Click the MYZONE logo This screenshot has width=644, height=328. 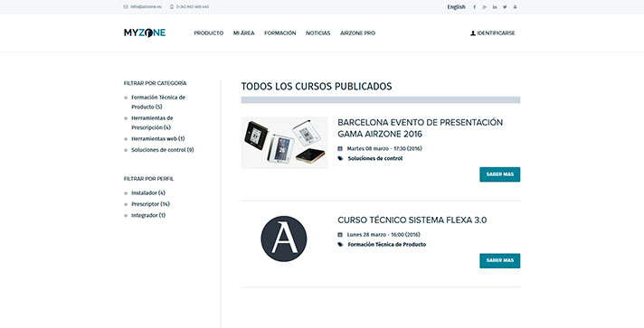tap(145, 33)
